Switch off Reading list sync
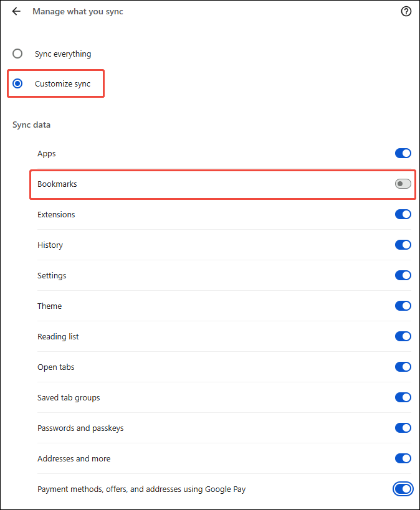The width and height of the screenshot is (420, 510). coord(403,336)
